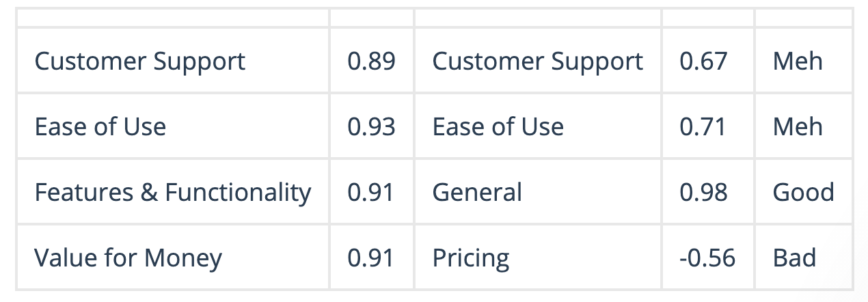The image size is (868, 302).
Task: Click the General category cell
Action: tap(477, 192)
